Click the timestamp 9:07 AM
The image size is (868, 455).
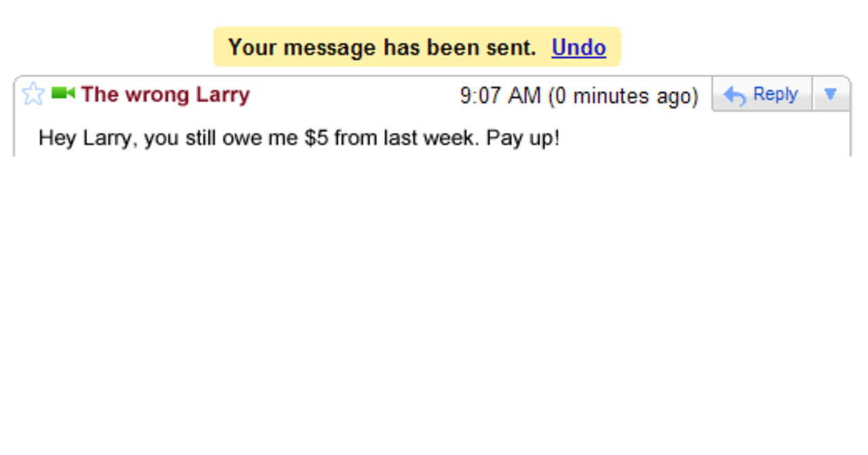point(500,96)
